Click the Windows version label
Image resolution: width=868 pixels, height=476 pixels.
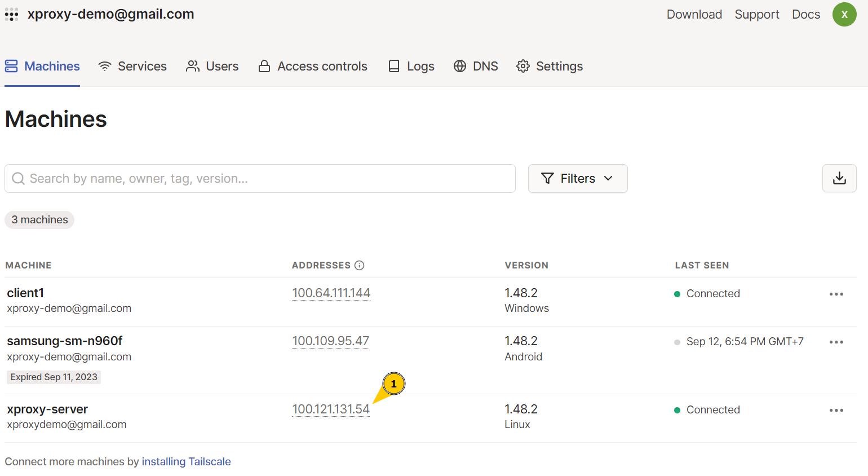pyautogui.click(x=526, y=308)
